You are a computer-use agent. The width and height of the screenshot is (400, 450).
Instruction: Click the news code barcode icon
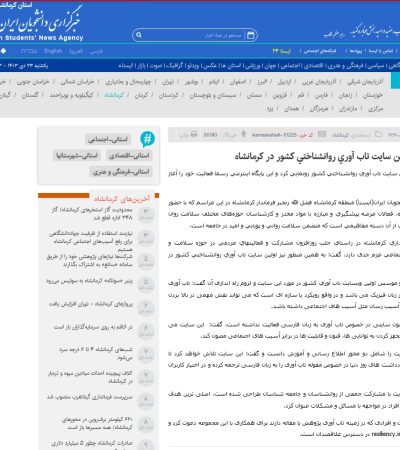(x=322, y=134)
